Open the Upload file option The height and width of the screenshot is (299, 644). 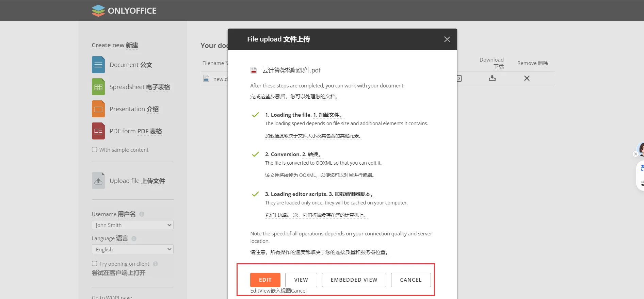pos(98,181)
